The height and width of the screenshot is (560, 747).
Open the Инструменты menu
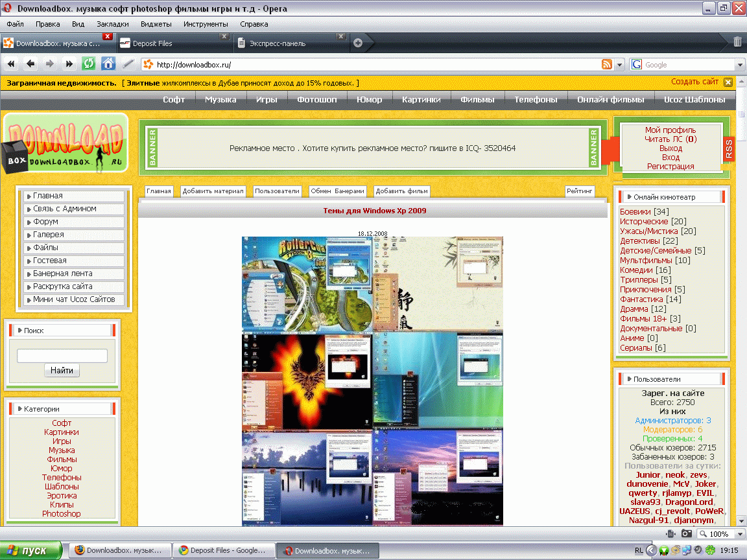(x=206, y=24)
